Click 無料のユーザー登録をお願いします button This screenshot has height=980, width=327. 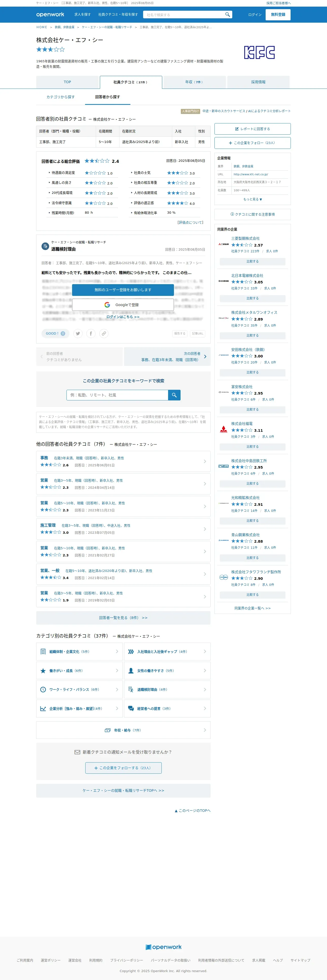(123, 290)
